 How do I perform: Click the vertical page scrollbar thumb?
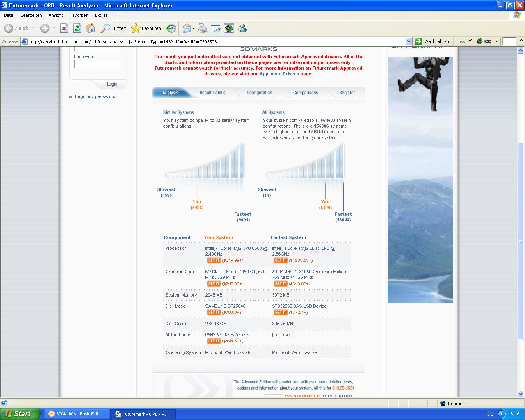521,241
